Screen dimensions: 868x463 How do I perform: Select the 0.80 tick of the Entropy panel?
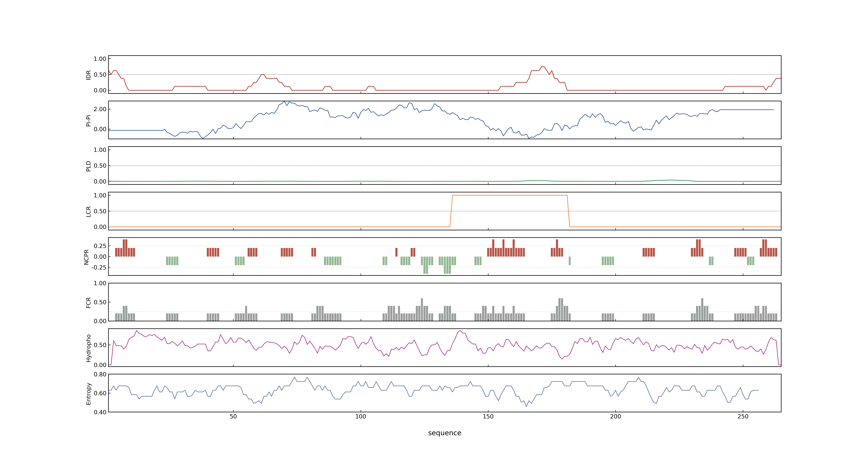[100, 374]
